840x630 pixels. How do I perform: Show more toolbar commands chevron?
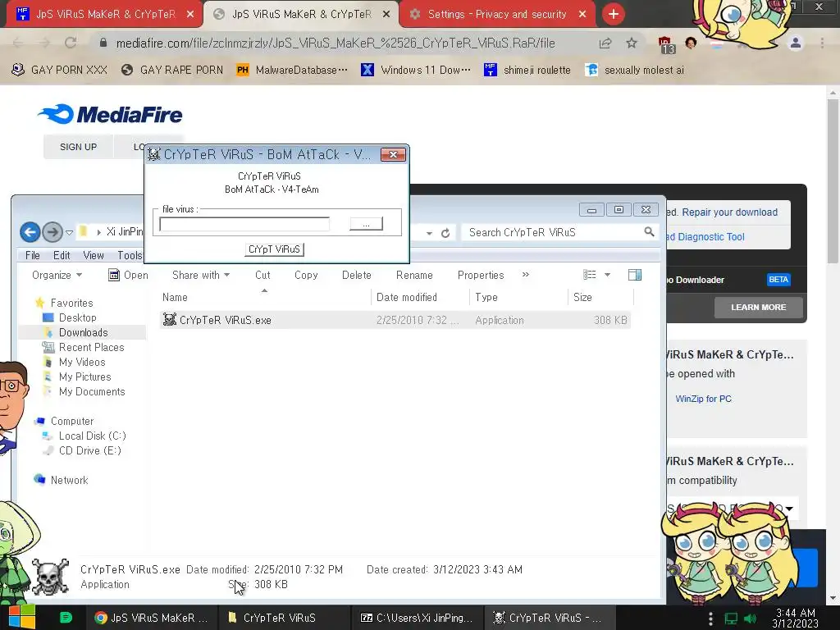pyautogui.click(x=526, y=274)
